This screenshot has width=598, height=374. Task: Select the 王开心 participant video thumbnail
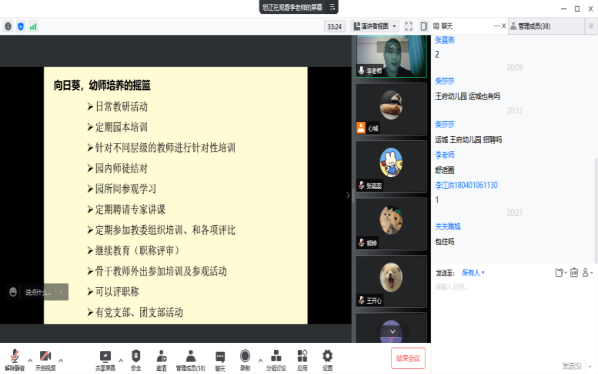(x=391, y=281)
